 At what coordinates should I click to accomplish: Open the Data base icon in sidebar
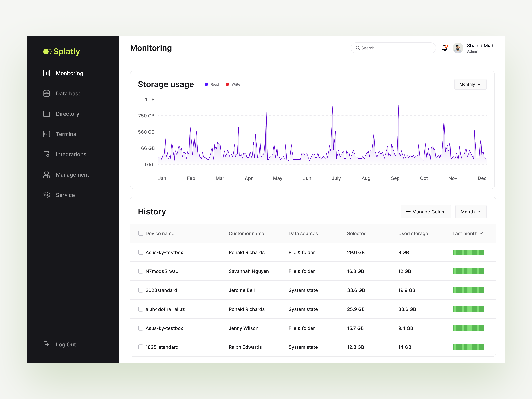[46, 93]
